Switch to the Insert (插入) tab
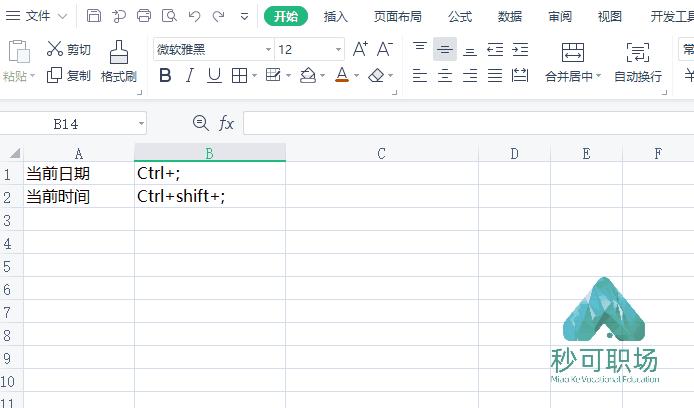The width and height of the screenshot is (694, 408). tap(336, 16)
